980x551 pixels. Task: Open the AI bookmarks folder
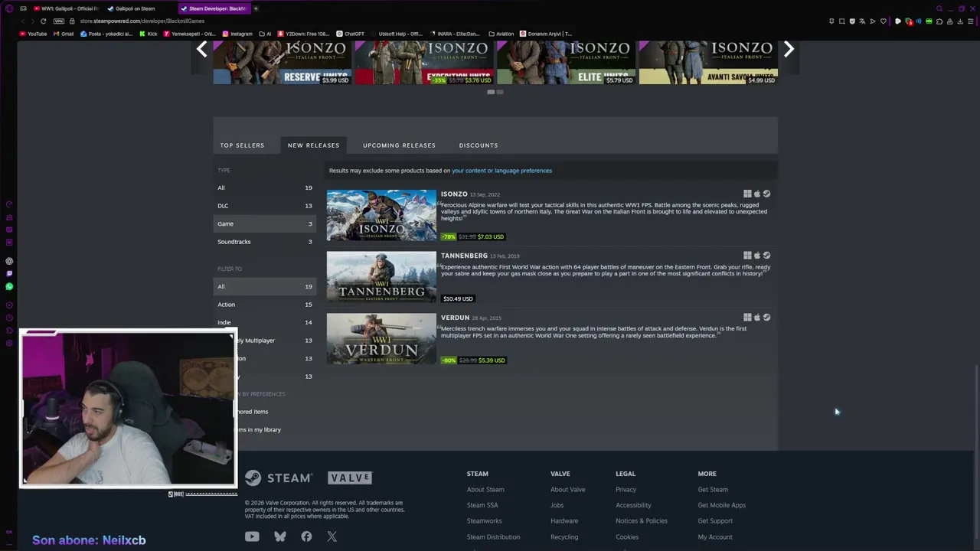click(x=266, y=34)
